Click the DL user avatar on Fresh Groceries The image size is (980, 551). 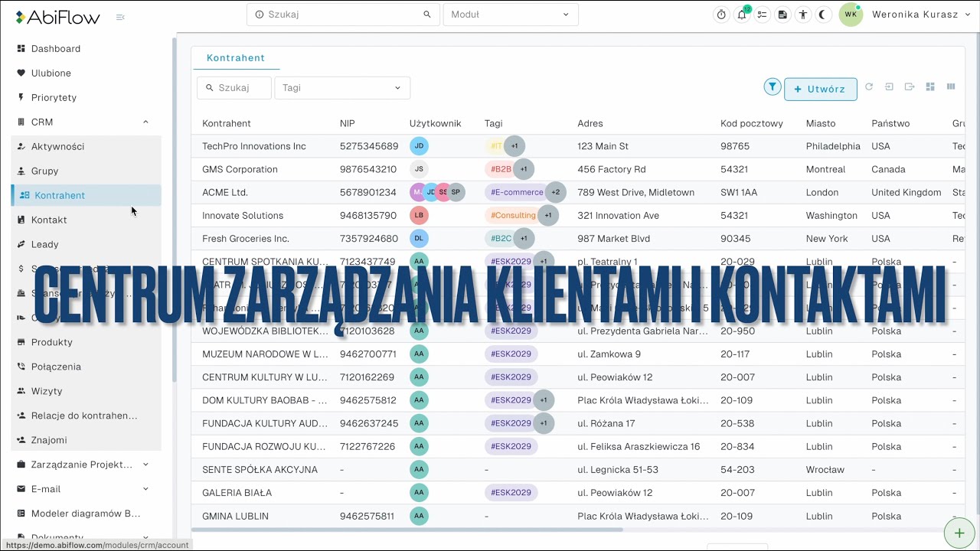coord(419,239)
